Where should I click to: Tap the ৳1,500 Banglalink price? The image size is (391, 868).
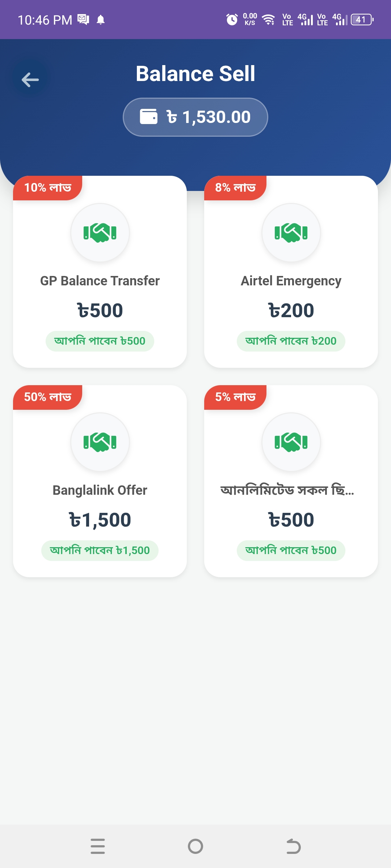coord(100,520)
